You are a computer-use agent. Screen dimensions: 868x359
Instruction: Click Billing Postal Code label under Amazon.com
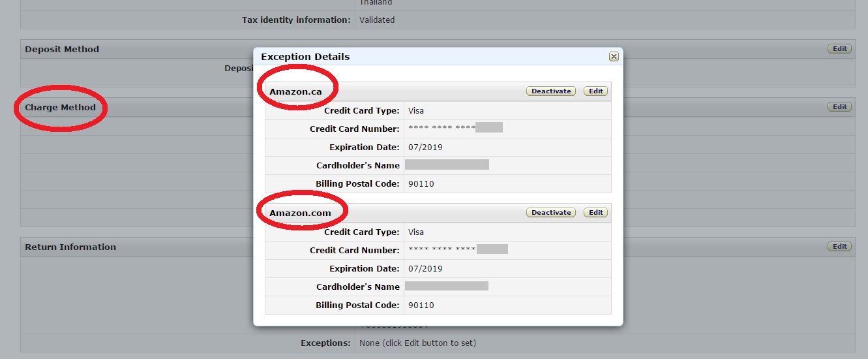[357, 305]
